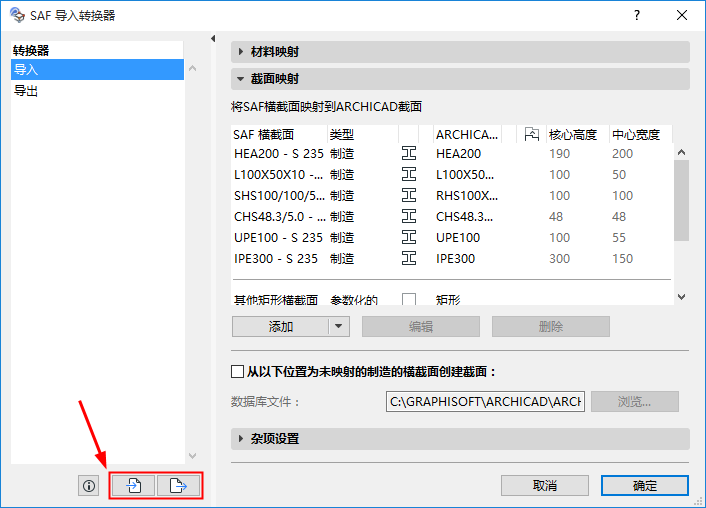This screenshot has height=508, width=706.
Task: Click the 添加 button
Action: (281, 327)
